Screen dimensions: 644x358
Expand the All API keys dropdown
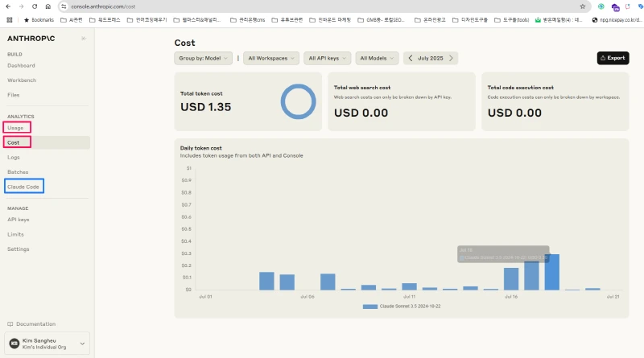pyautogui.click(x=328, y=58)
